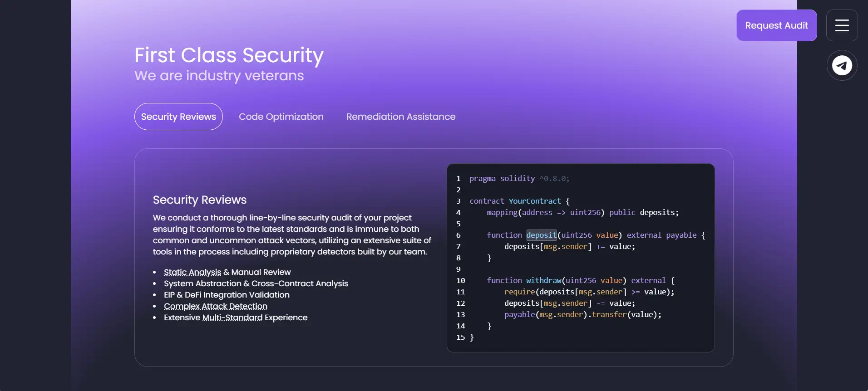
Task: Click the First Class Security heading
Action: tap(229, 55)
